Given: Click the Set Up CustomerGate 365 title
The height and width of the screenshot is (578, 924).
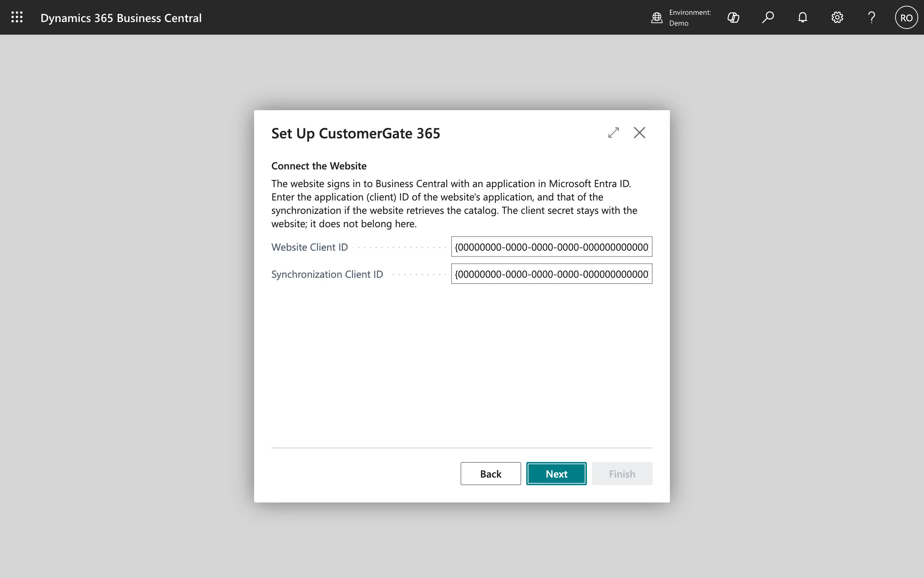Looking at the screenshot, I should tap(356, 133).
